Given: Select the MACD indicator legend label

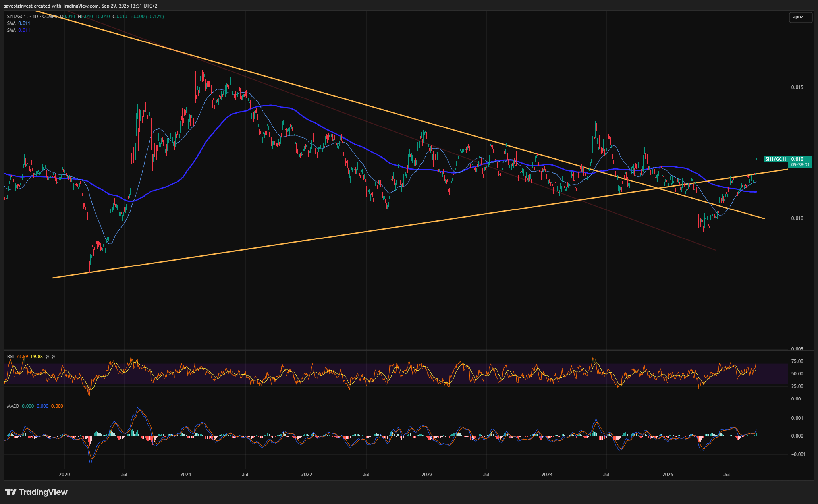Looking at the screenshot, I should [13, 406].
